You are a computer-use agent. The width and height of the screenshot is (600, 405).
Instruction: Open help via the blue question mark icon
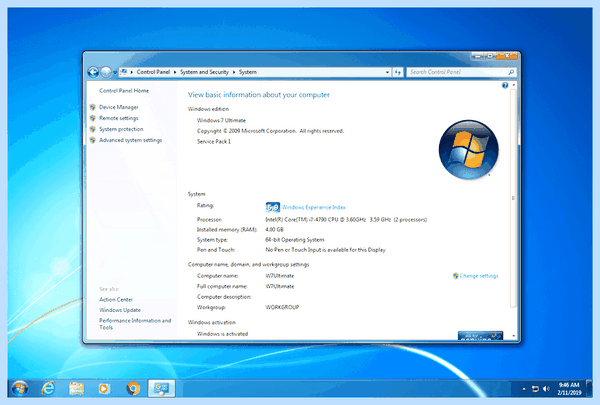click(505, 85)
